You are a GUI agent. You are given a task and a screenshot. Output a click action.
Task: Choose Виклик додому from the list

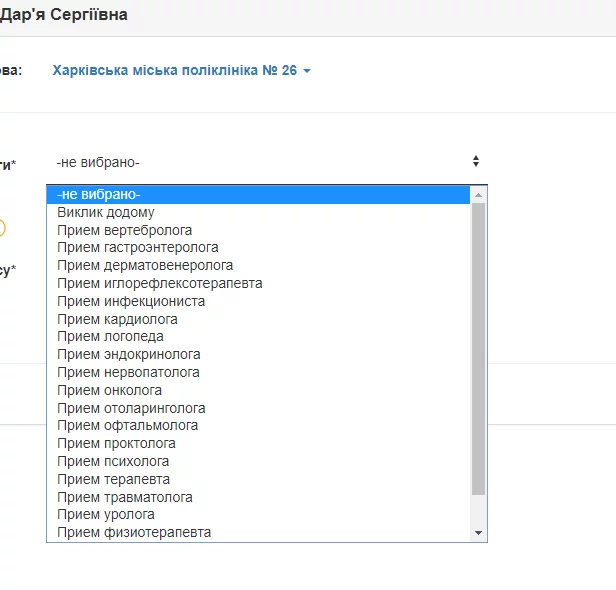(x=106, y=212)
